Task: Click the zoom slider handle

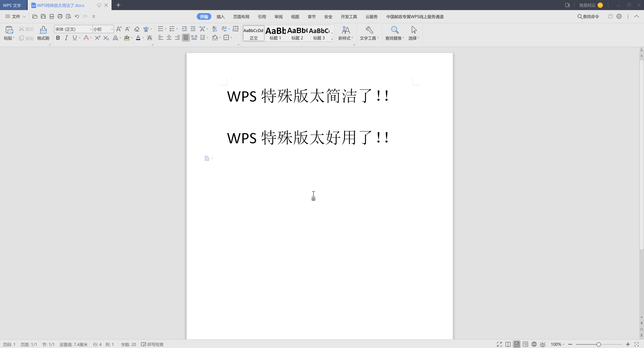Action: point(599,344)
